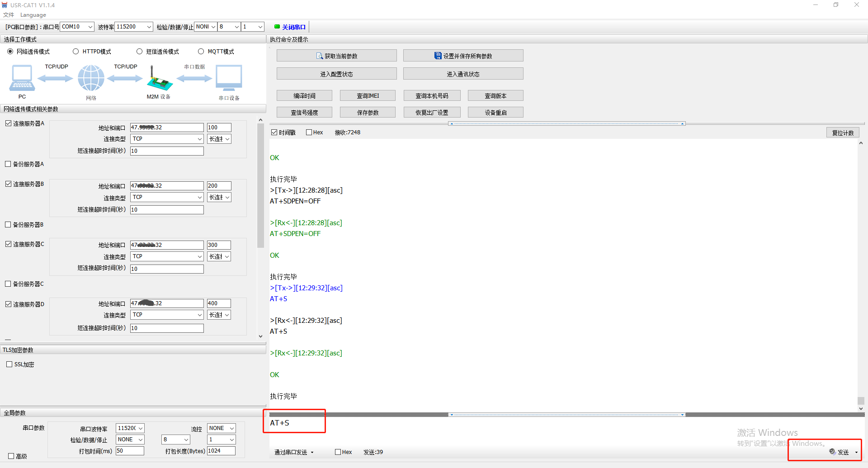Image resolution: width=868 pixels, height=468 pixels.
Task: Click the get current parameters button
Action: [x=336, y=56]
